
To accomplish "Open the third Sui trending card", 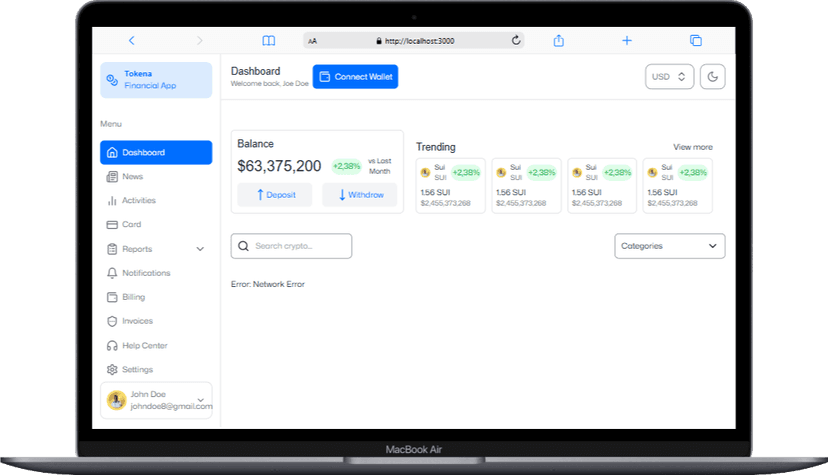I will 602,186.
